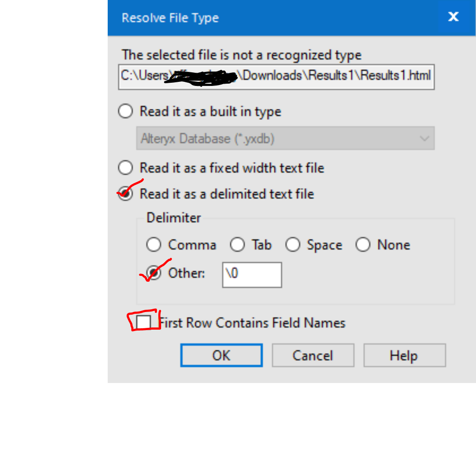Click the dropdown chevron next to Alteryx Database

point(424,138)
